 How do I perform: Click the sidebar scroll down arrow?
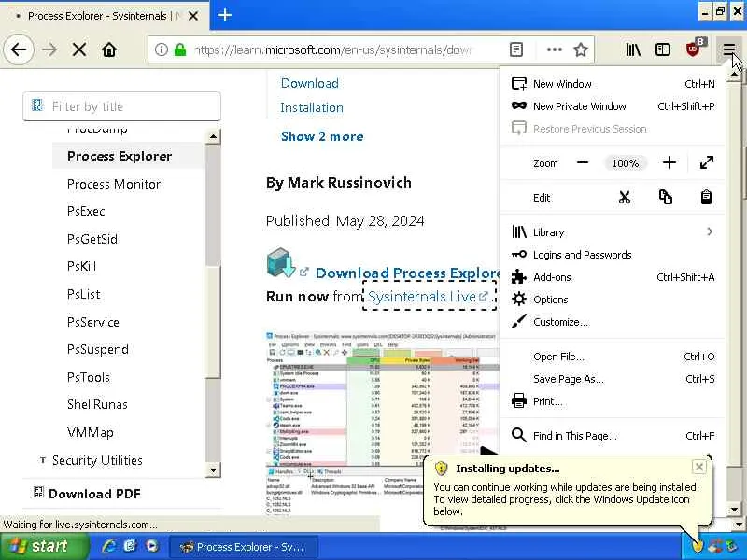coord(213,470)
